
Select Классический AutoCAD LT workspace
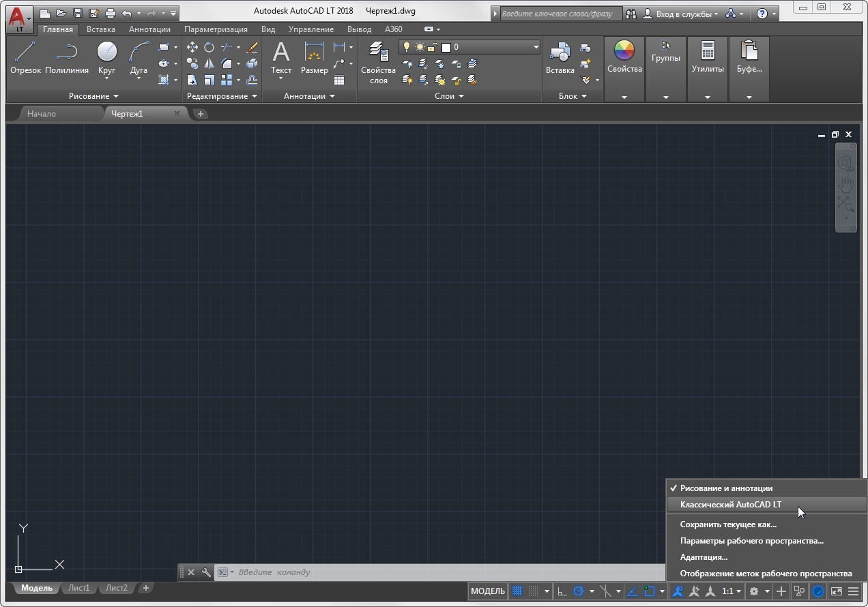tap(766, 505)
